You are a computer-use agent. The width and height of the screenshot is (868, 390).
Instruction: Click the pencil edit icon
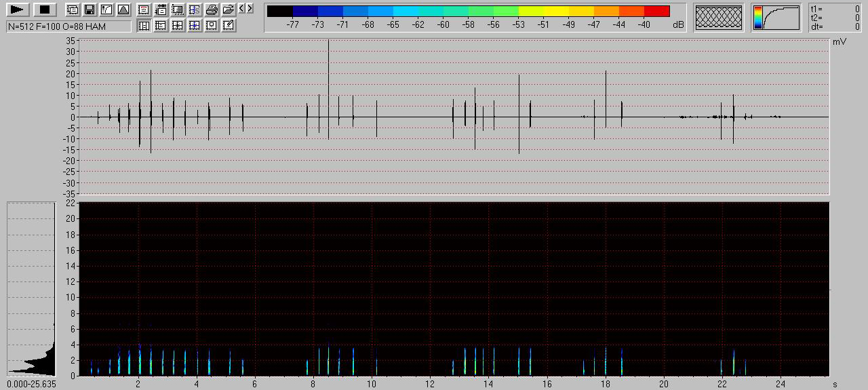(x=229, y=26)
